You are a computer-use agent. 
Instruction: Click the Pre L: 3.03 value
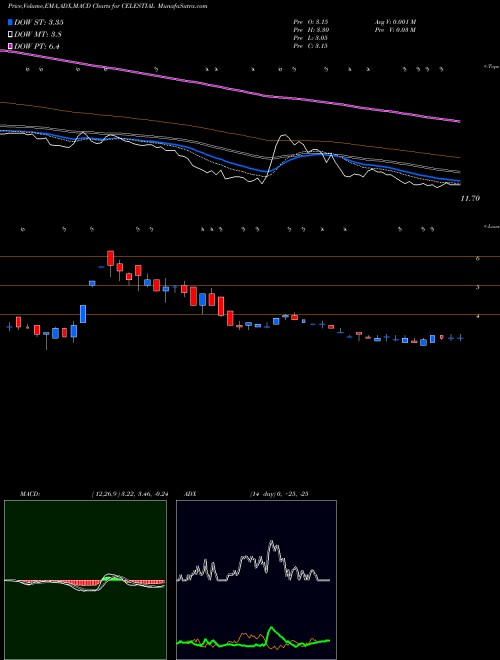pyautogui.click(x=311, y=38)
